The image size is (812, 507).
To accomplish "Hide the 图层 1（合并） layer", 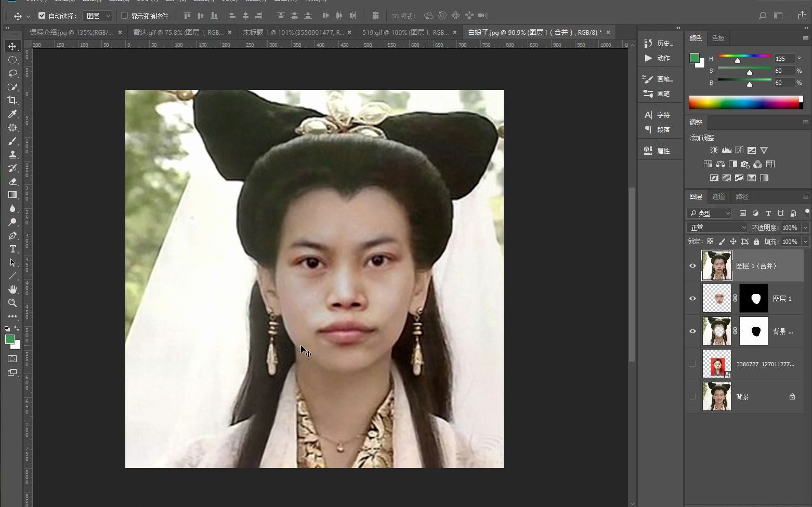I will click(692, 265).
